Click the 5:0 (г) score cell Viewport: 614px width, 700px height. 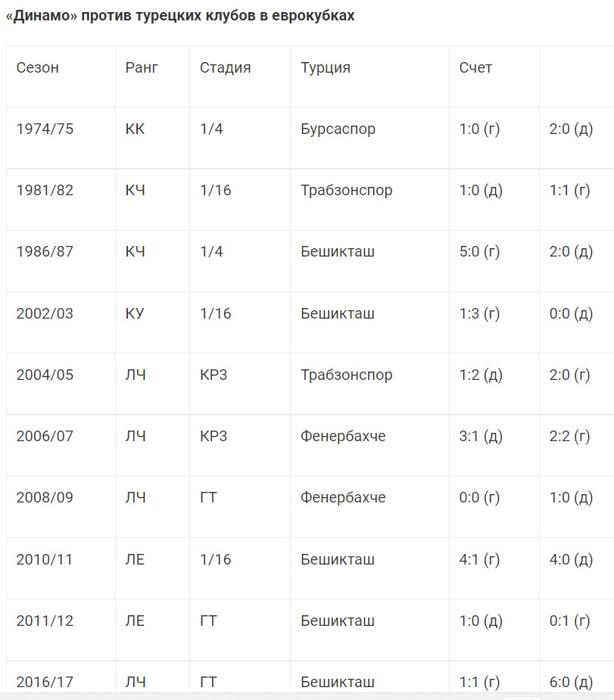click(479, 251)
